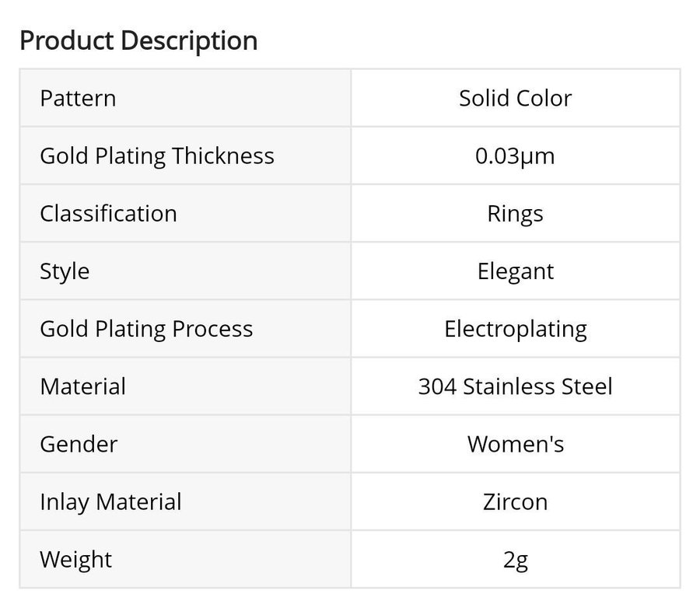This screenshot has height=601, width=700.
Task: Select the 'Electroplating' value cell
Action: [x=515, y=328]
